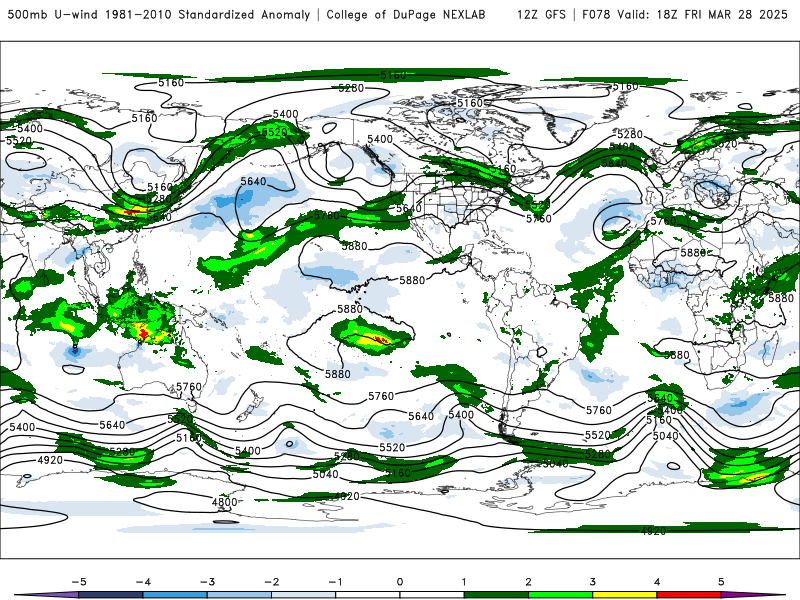Click the '1981-2010 Standardized Anomaly' title text
This screenshot has height=600, width=800.
coord(207,14)
